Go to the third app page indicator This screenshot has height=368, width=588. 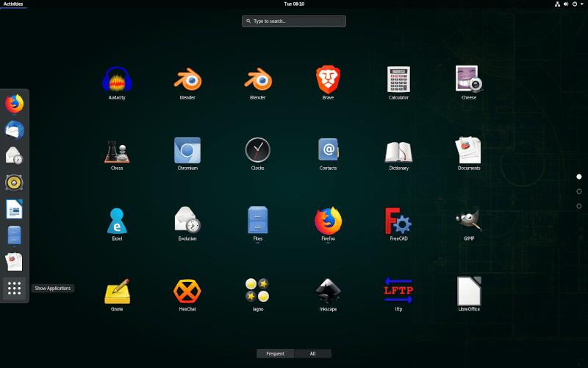(579, 206)
